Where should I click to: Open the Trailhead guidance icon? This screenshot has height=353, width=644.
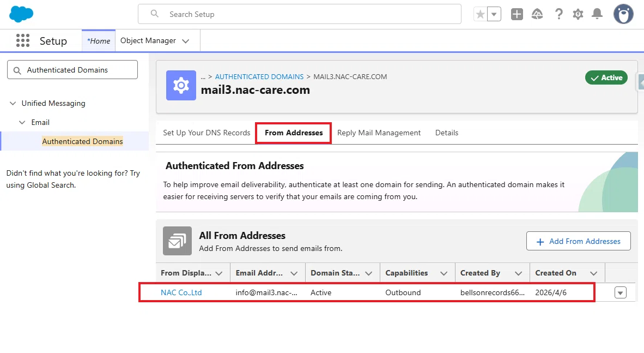[x=537, y=14]
